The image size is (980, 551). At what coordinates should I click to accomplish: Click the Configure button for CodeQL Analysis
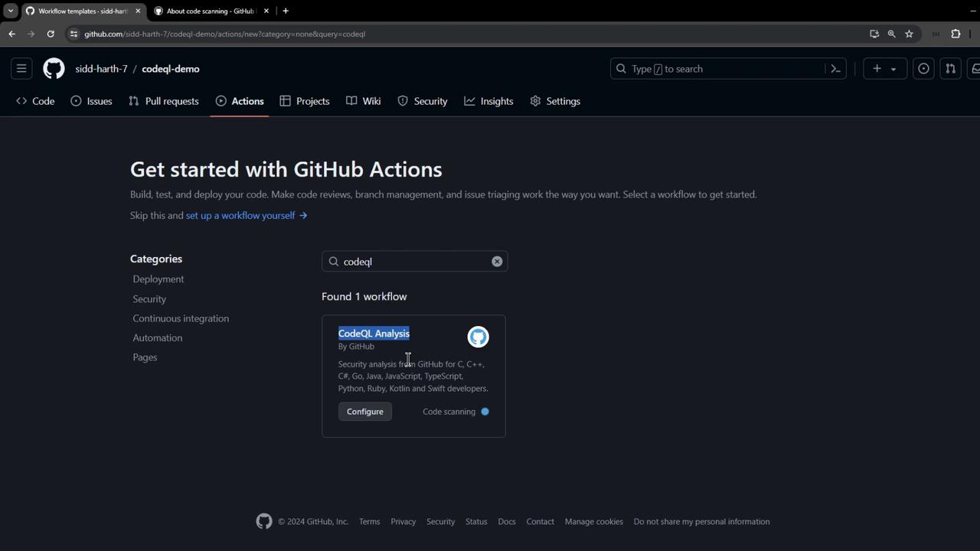(365, 412)
